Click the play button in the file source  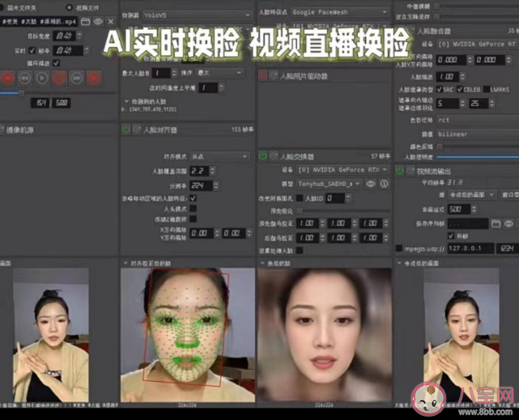click(x=42, y=78)
